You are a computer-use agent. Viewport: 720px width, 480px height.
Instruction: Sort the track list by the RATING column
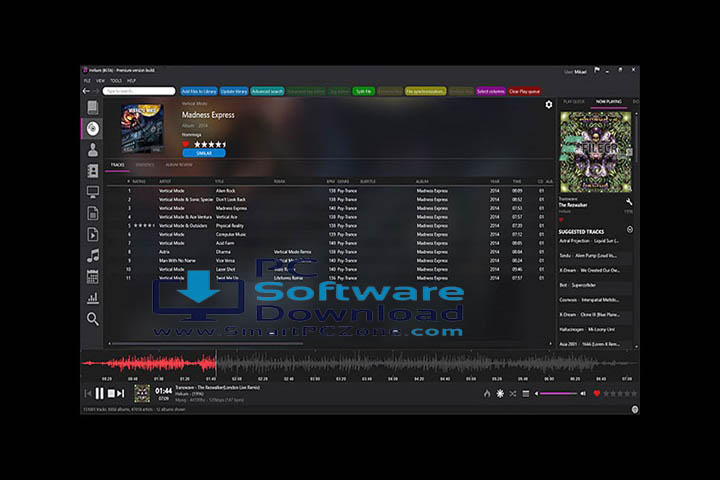(139, 181)
